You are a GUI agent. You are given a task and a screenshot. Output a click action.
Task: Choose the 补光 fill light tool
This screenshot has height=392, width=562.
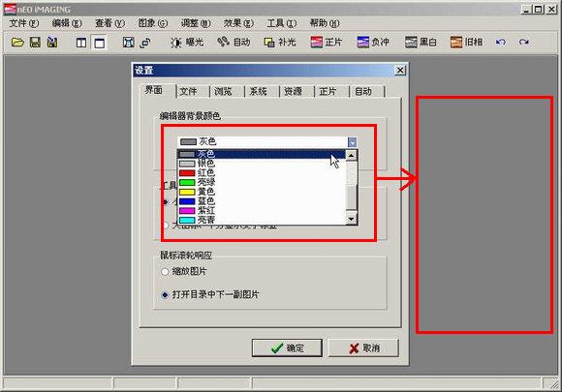280,43
